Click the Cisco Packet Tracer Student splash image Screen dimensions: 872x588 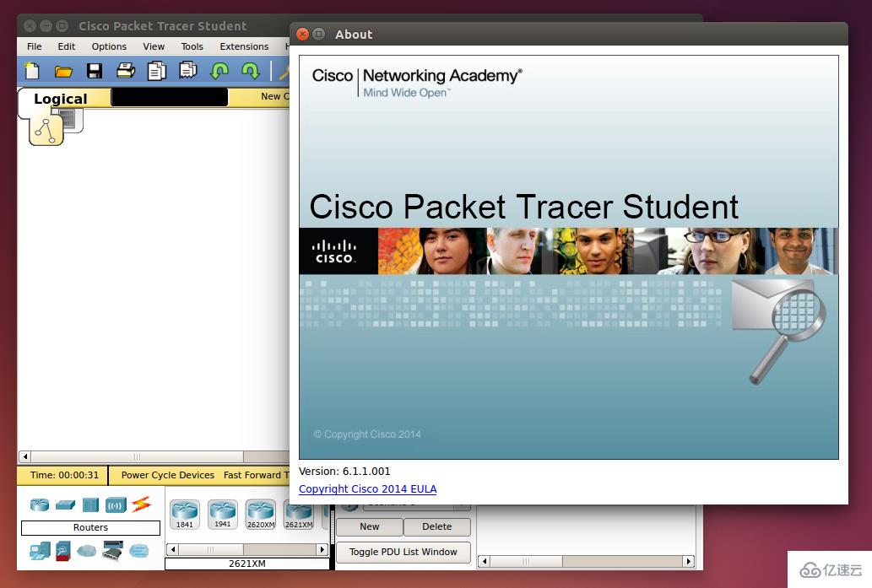click(x=569, y=256)
